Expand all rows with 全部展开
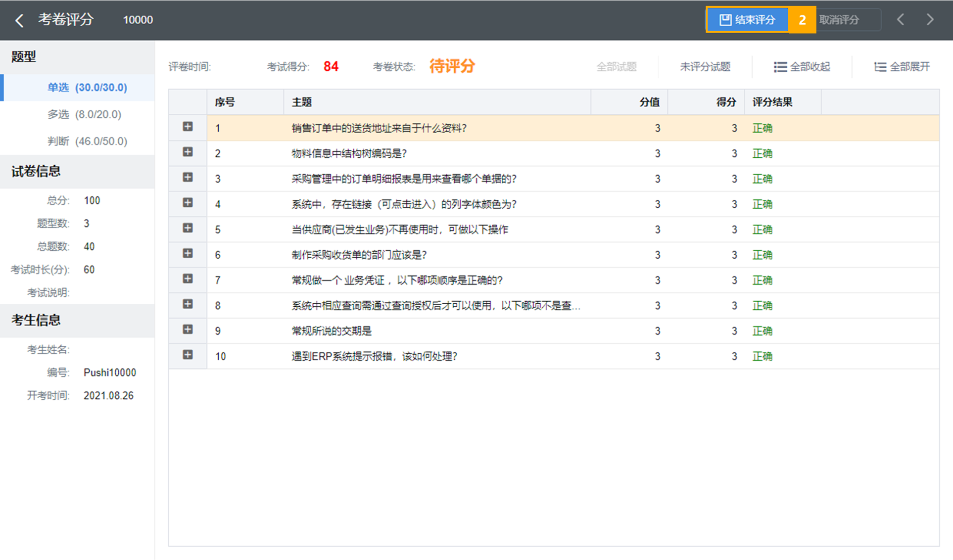 click(902, 67)
